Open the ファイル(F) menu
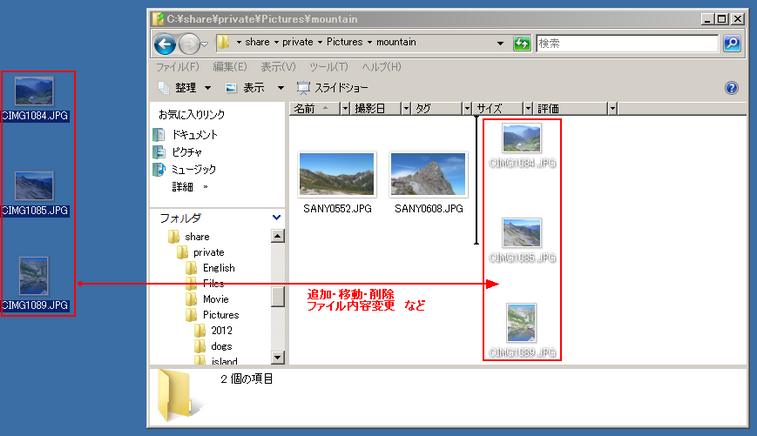This screenshot has height=436, width=757. tap(179, 67)
